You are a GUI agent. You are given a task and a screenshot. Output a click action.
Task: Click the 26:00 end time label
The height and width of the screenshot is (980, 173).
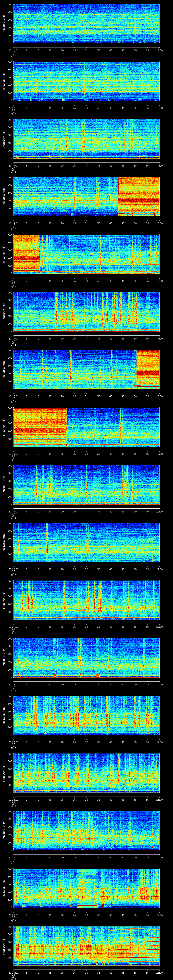(x=160, y=857)
